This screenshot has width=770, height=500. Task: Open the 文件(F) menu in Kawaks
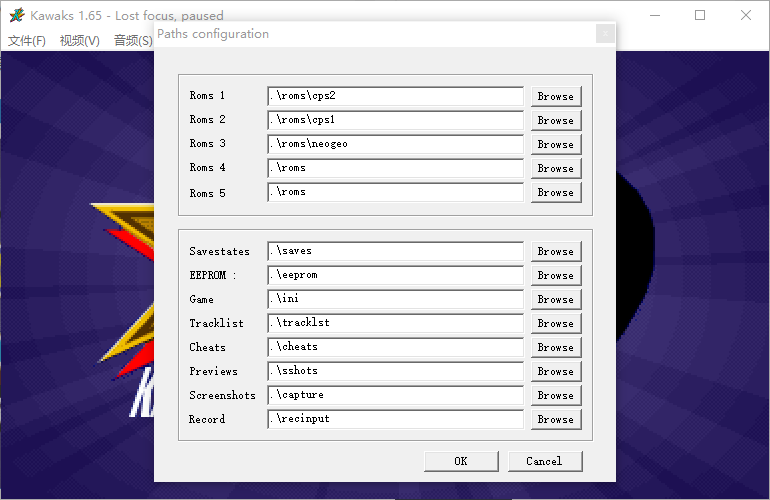[27, 41]
